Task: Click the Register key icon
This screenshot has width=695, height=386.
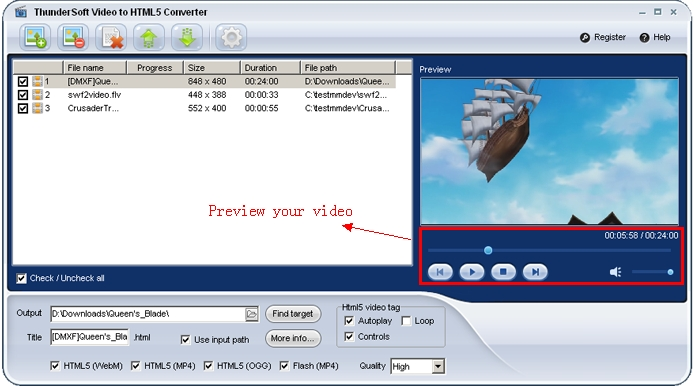Action: pos(585,38)
